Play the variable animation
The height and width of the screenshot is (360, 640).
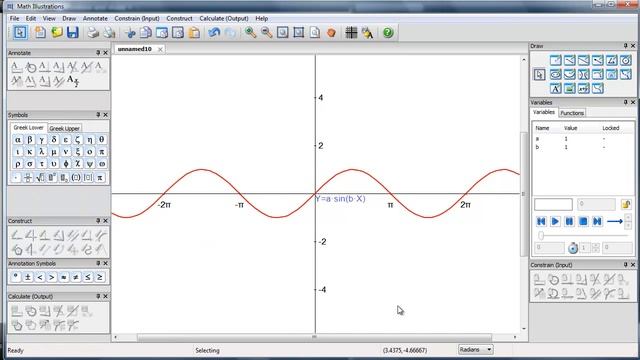pyautogui.click(x=555, y=221)
